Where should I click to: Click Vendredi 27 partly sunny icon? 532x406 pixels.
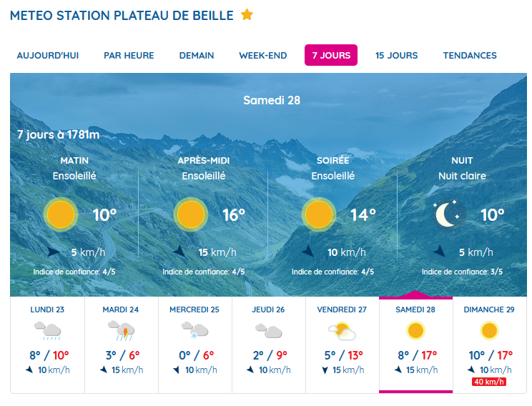coord(342,331)
